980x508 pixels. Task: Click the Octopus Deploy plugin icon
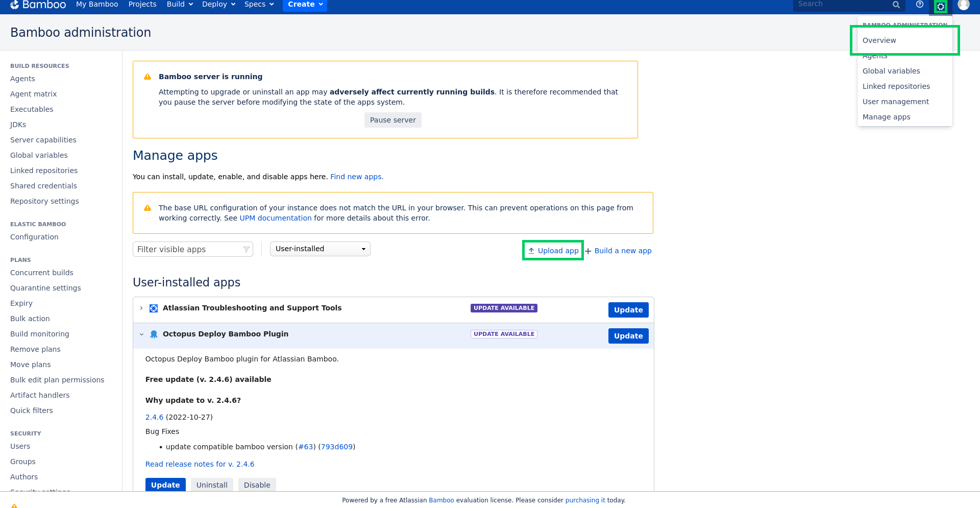point(154,334)
